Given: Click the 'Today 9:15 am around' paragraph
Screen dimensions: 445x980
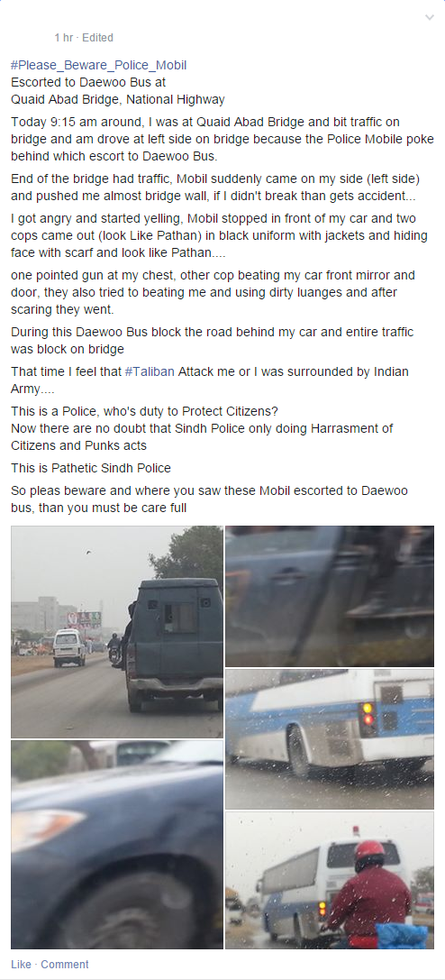Looking at the screenshot, I should [222, 139].
